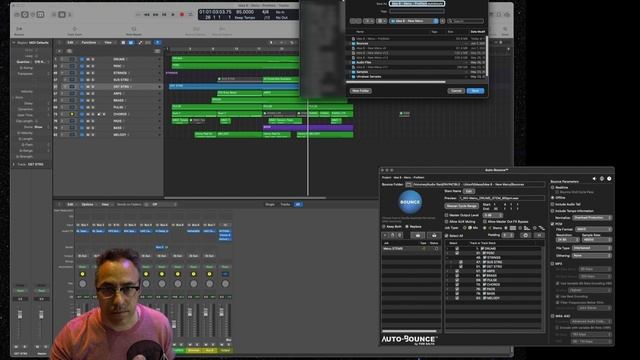This screenshot has height=360, width=640.
Task: Click the Play button in Logic transport
Action: [x=173, y=14]
